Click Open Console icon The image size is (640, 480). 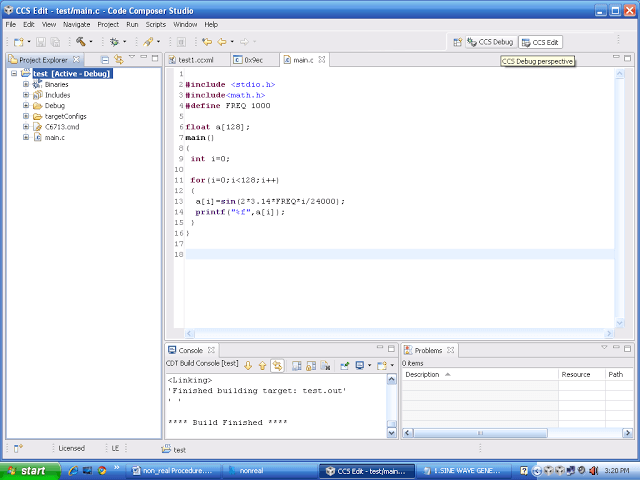(382, 366)
